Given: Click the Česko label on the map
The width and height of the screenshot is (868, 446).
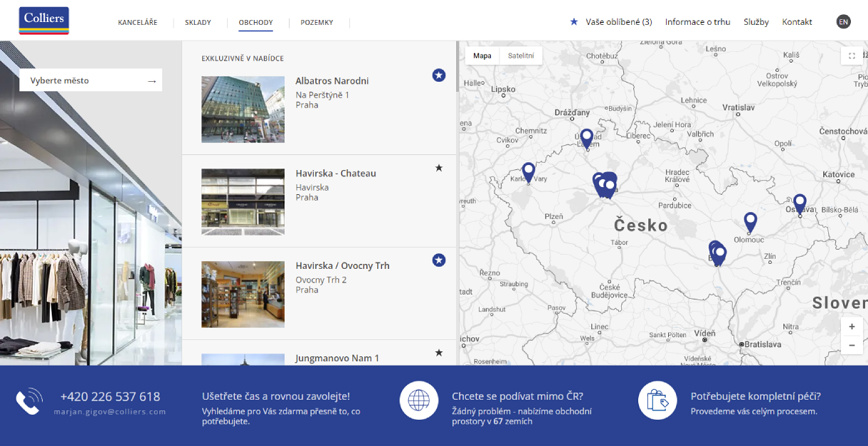Looking at the screenshot, I should (x=641, y=225).
